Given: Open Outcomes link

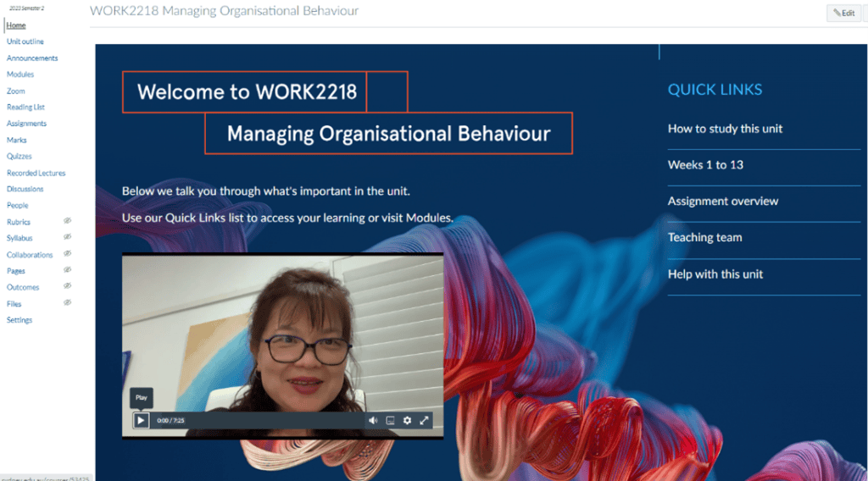Looking at the screenshot, I should coord(23,287).
